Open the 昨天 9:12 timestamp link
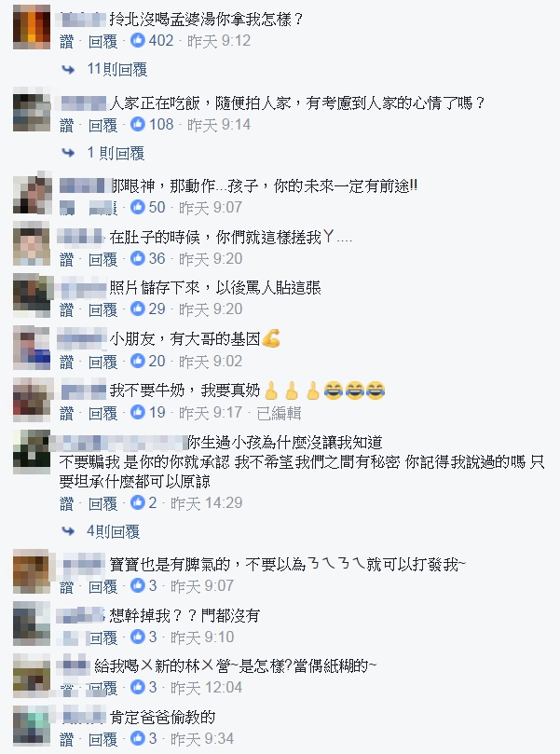560x754 pixels. point(219,41)
